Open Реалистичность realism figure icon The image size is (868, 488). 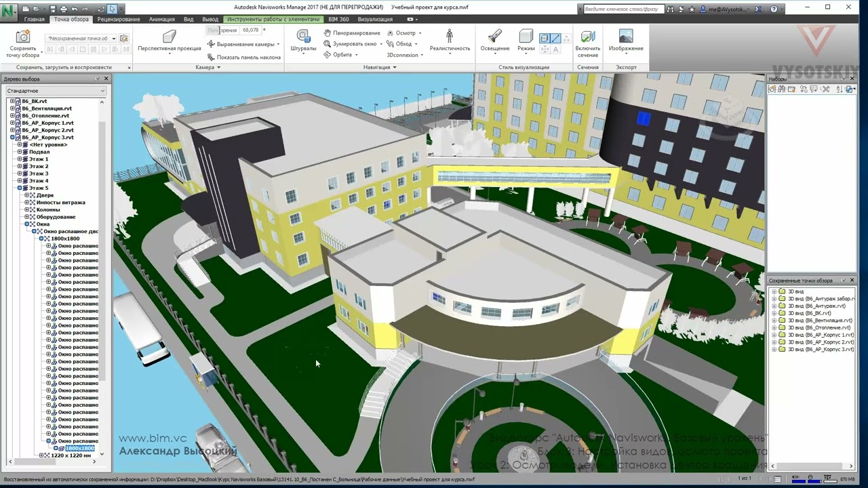pyautogui.click(x=450, y=37)
